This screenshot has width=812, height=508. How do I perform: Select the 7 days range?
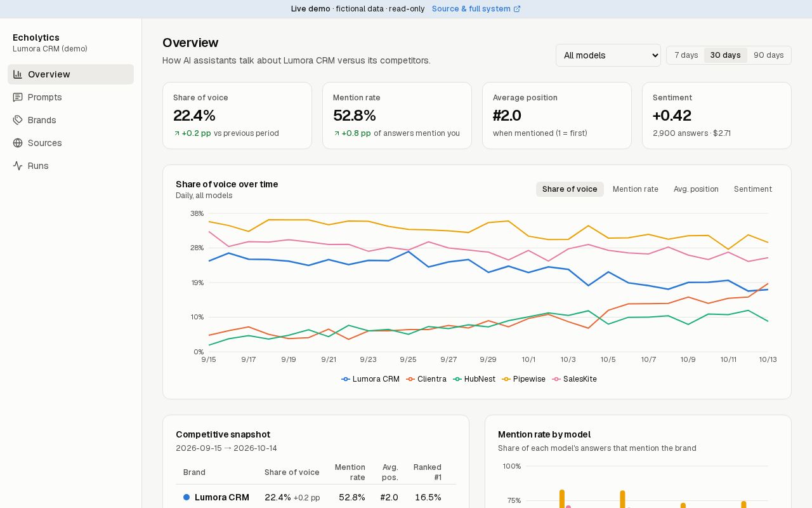tap(686, 55)
